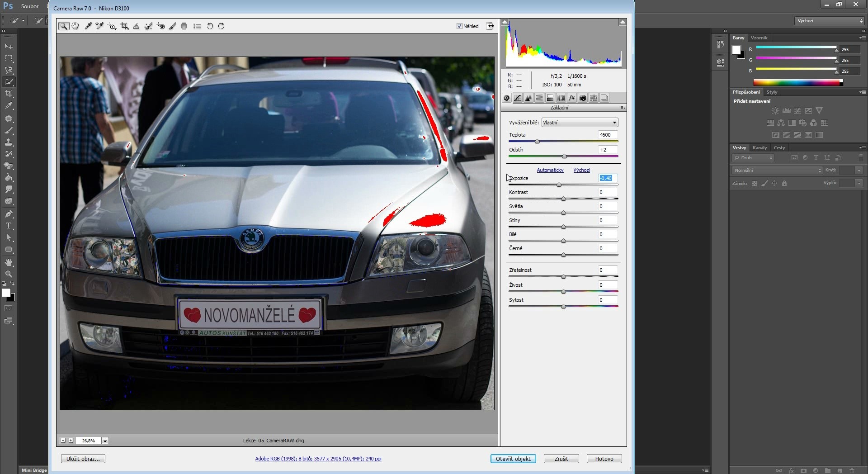The width and height of the screenshot is (868, 474).
Task: Open the Soubor menu
Action: pyautogui.click(x=30, y=6)
